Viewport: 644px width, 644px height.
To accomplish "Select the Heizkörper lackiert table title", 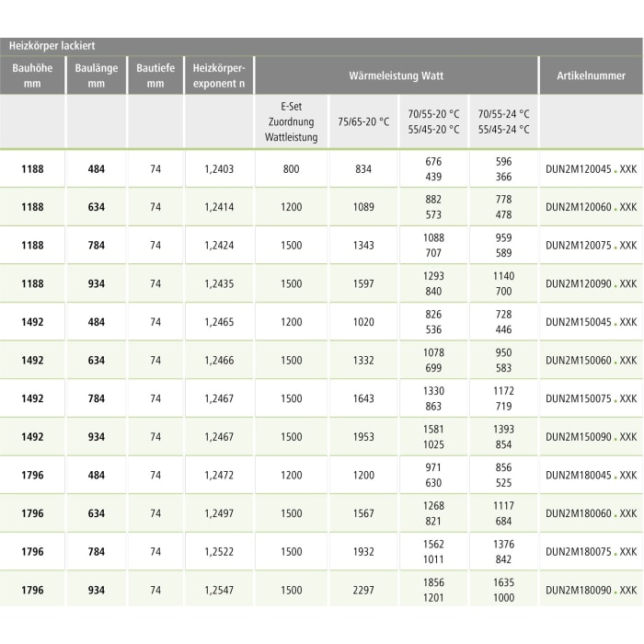I will (52, 45).
